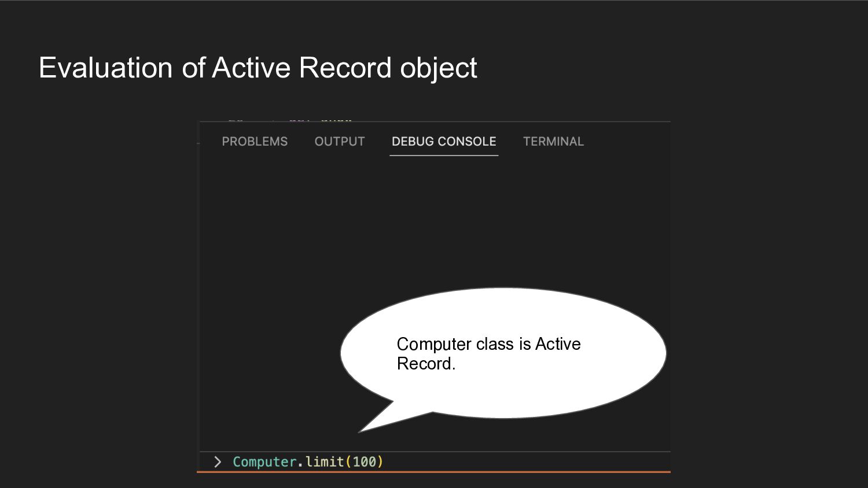
Task: Click the 100 argument in the expression
Action: (x=365, y=462)
